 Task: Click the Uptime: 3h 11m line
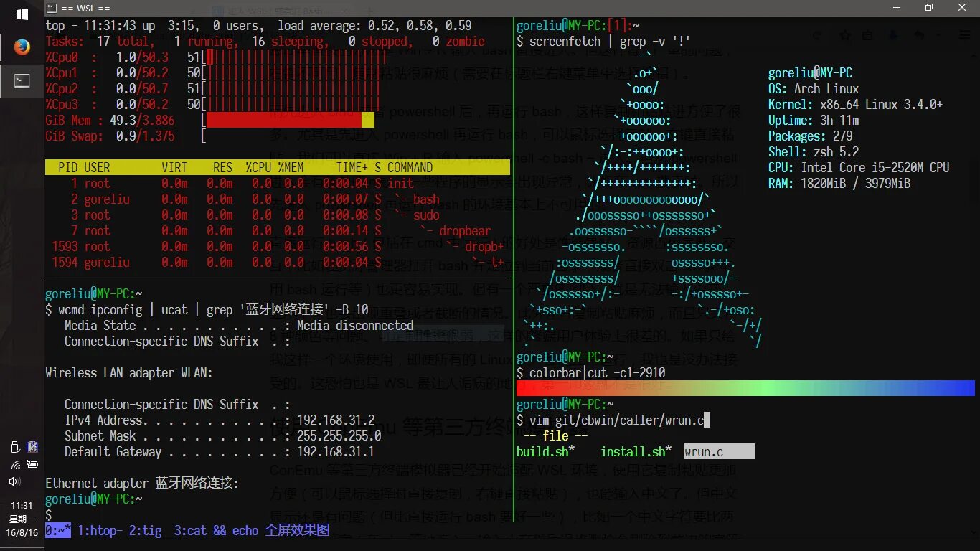tap(814, 120)
